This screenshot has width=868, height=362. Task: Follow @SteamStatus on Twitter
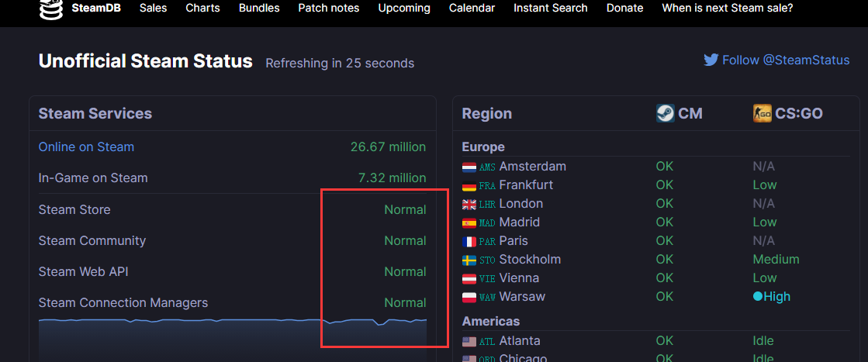[785, 60]
